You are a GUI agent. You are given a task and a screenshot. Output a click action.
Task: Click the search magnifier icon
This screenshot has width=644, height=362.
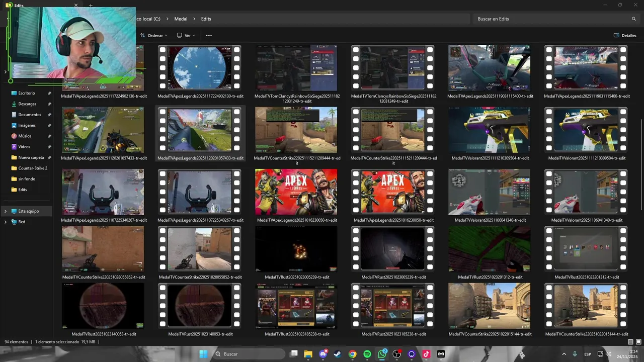click(633, 19)
